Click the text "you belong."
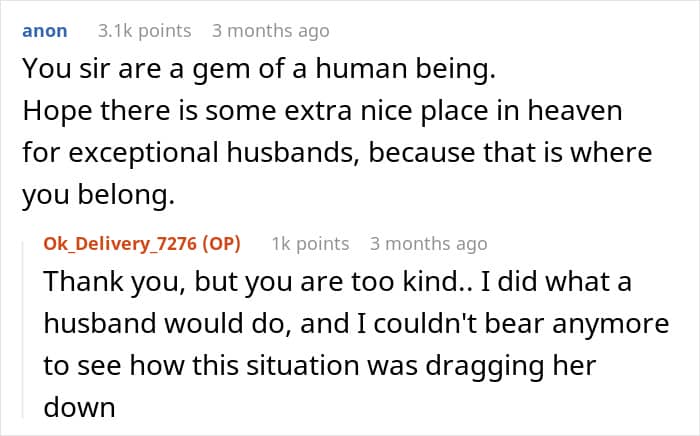The height and width of the screenshot is (436, 700). click(98, 196)
